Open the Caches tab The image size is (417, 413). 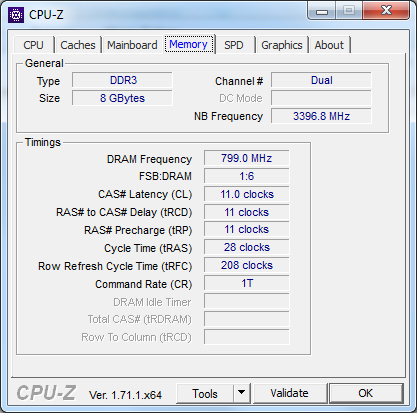point(78,45)
